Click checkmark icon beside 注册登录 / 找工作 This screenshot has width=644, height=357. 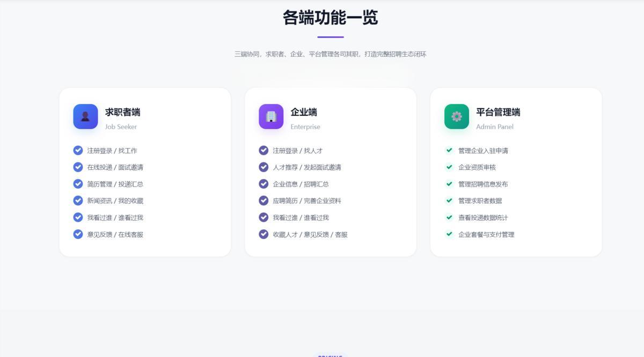[x=78, y=150]
